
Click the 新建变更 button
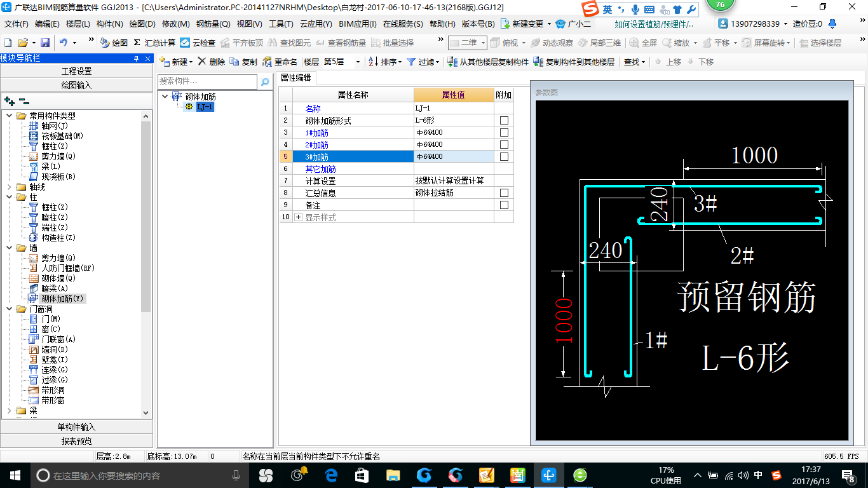pyautogui.click(x=526, y=24)
